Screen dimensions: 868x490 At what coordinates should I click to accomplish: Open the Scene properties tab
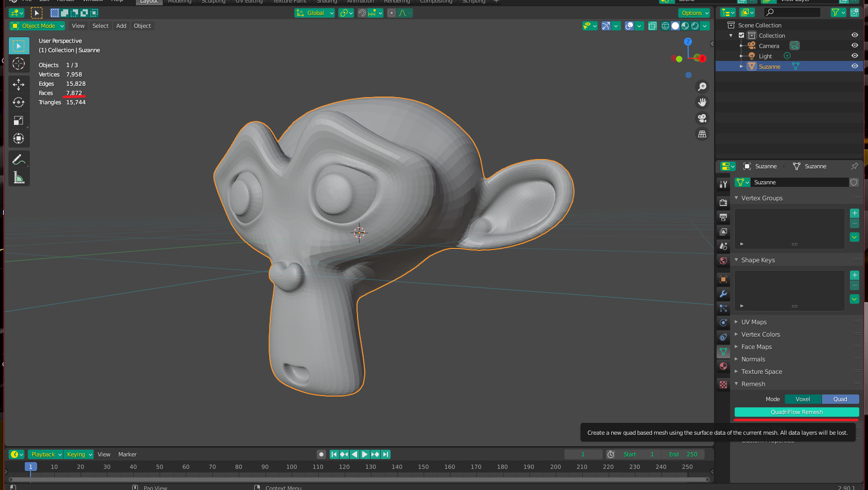(x=723, y=246)
